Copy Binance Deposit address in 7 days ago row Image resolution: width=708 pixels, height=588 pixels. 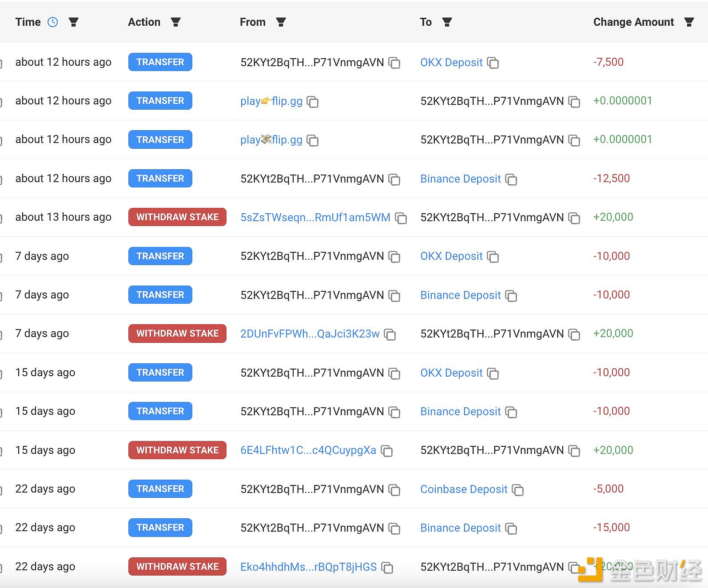(x=511, y=296)
